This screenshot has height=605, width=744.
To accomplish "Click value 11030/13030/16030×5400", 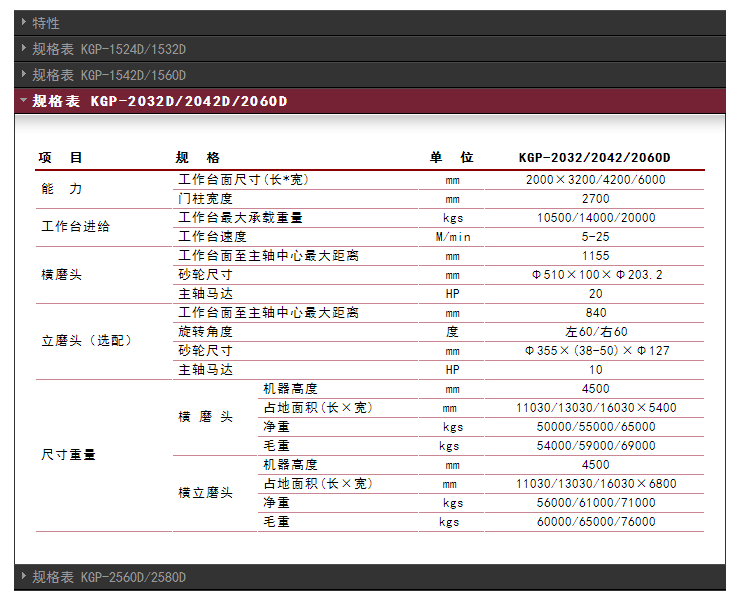I will click(596, 408).
